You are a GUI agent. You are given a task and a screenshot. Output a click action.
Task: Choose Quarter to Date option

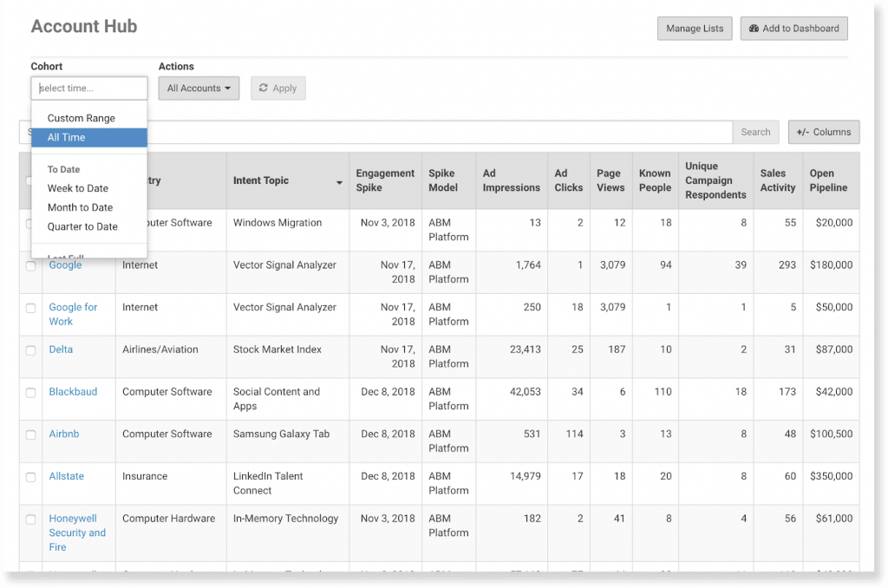pos(81,226)
